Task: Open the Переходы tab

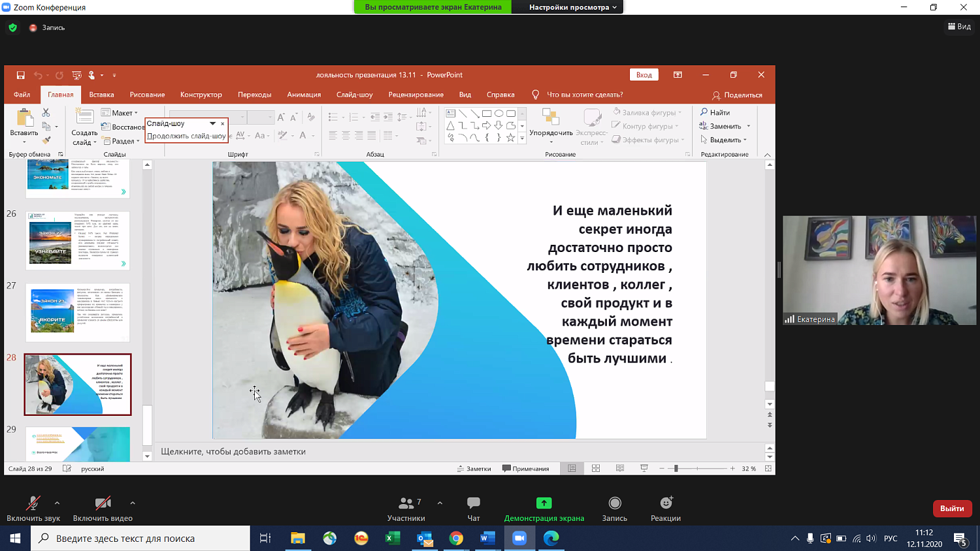Action: [255, 95]
